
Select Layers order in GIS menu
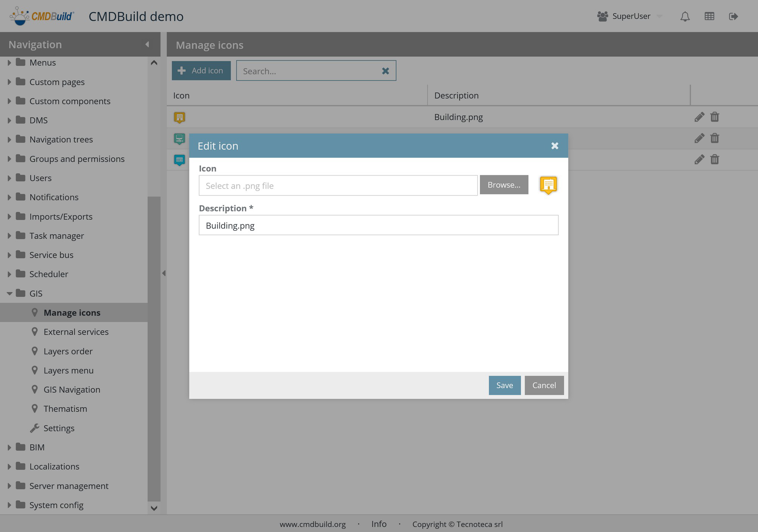(68, 351)
